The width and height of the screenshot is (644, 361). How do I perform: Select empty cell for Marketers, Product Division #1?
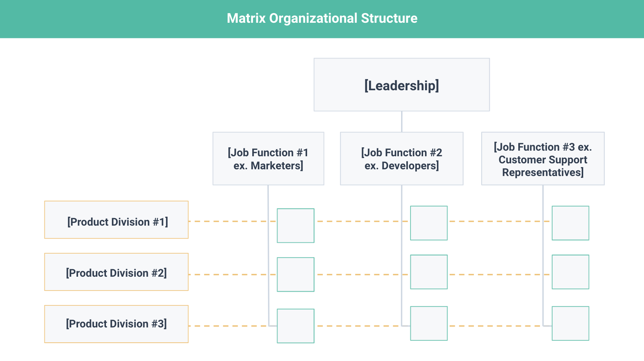coord(296,226)
